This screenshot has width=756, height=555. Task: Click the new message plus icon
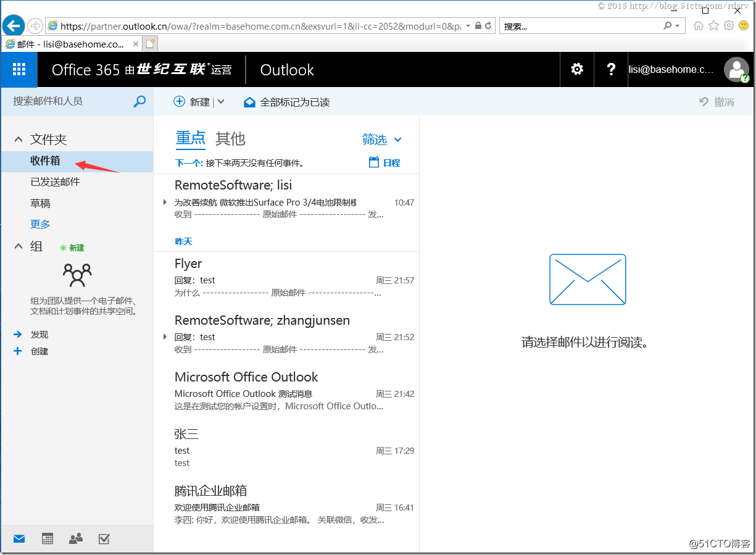(180, 102)
